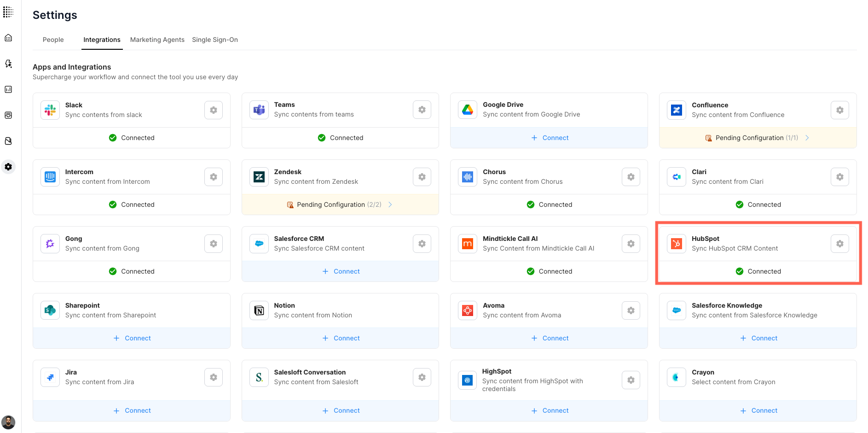Image resolution: width=868 pixels, height=433 pixels.
Task: Expand Zendesk Pending Configuration chevron
Action: 390,205
